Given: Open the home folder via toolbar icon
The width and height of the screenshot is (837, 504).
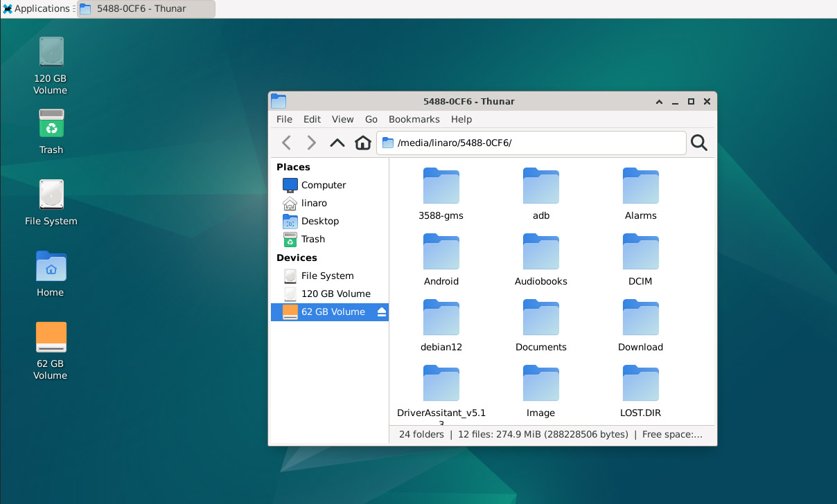Looking at the screenshot, I should pos(362,143).
